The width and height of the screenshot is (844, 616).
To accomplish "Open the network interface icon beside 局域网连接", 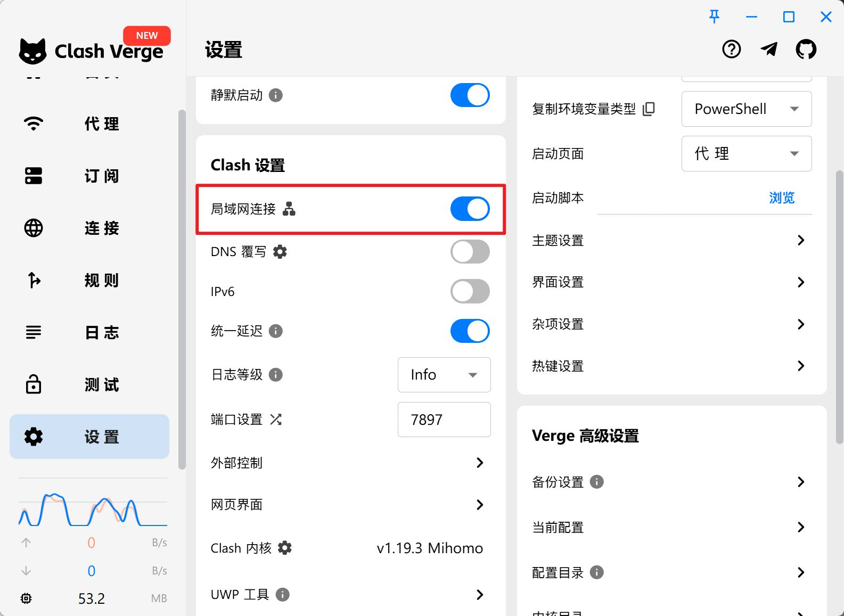I will tap(289, 209).
